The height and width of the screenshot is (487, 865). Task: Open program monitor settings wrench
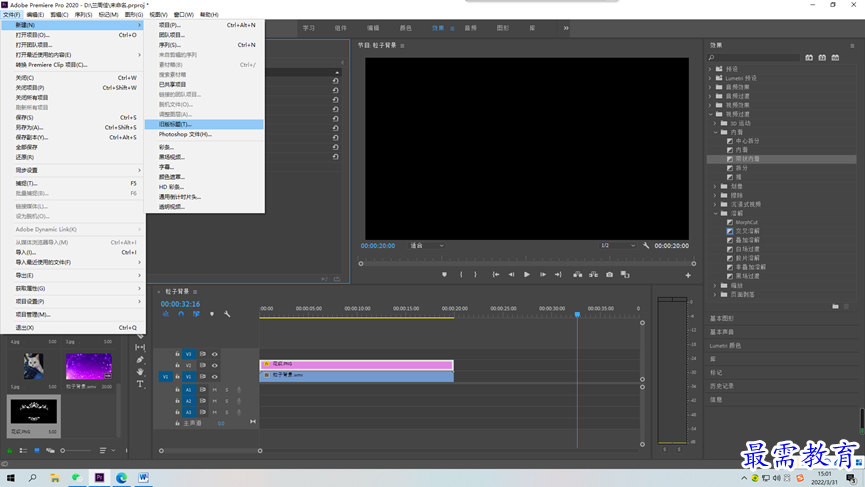click(x=646, y=245)
